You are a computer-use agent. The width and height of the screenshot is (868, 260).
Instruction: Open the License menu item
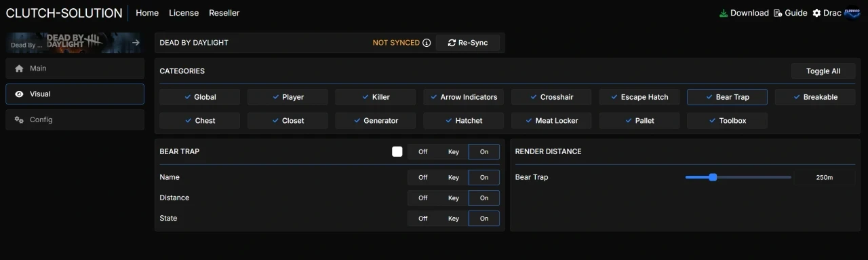tap(184, 13)
